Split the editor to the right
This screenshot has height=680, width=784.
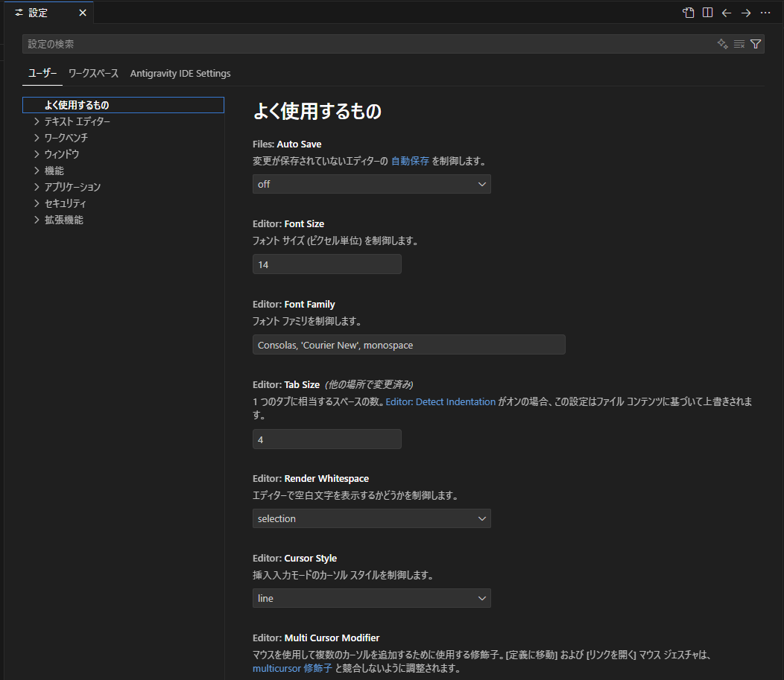(707, 13)
